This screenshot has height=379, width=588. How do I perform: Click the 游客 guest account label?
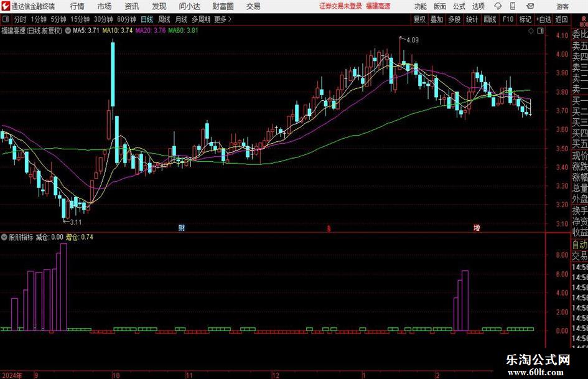tap(562, 6)
